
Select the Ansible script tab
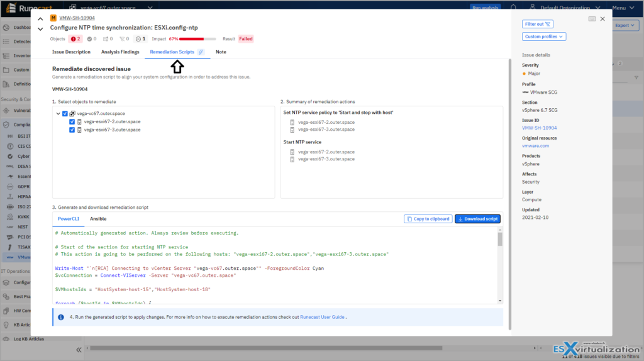(98, 219)
